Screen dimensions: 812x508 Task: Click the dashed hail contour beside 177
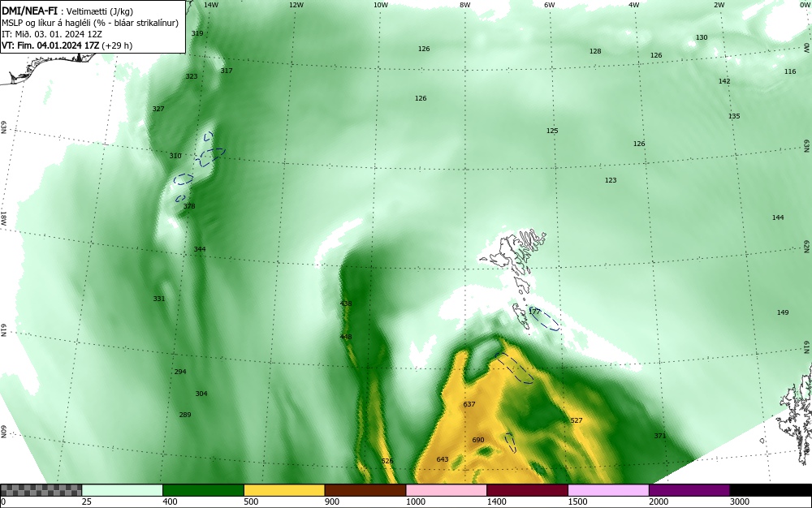(545, 319)
